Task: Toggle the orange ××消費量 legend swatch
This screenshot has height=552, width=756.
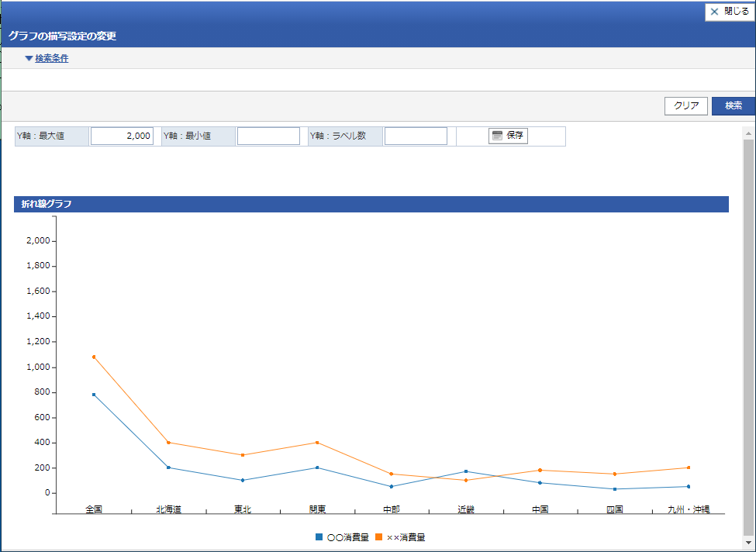Action: click(x=378, y=536)
